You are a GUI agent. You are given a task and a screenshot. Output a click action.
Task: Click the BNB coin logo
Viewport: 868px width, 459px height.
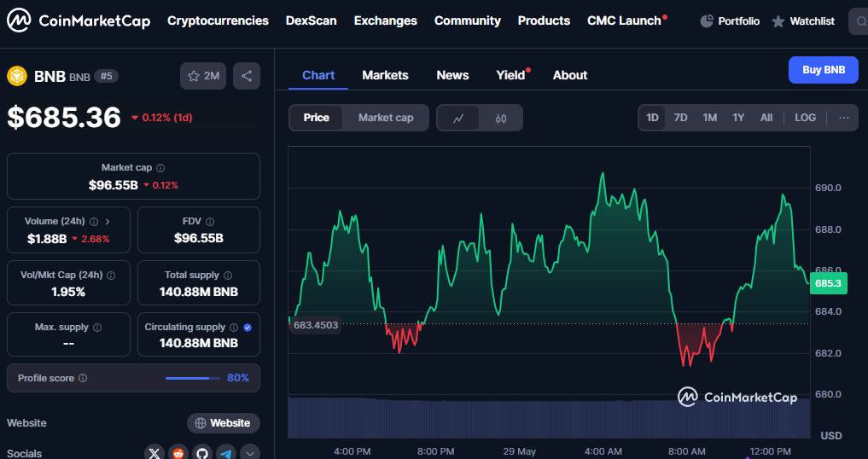click(x=16, y=76)
